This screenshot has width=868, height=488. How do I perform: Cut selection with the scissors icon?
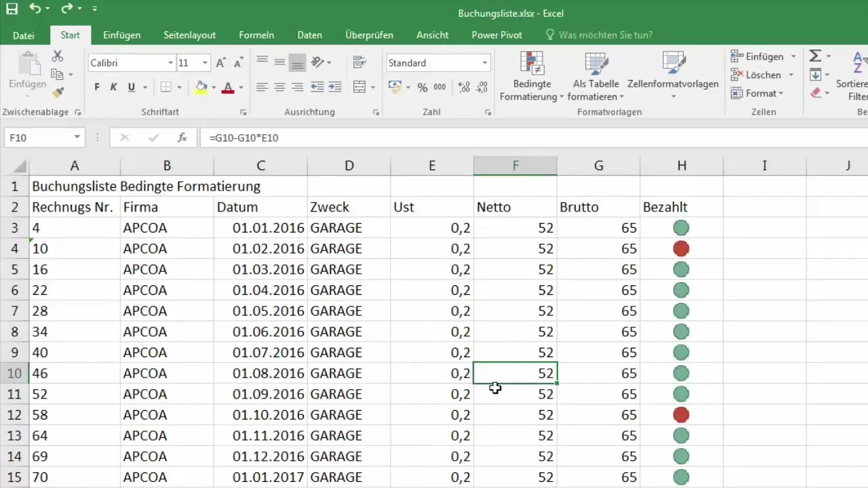[58, 56]
